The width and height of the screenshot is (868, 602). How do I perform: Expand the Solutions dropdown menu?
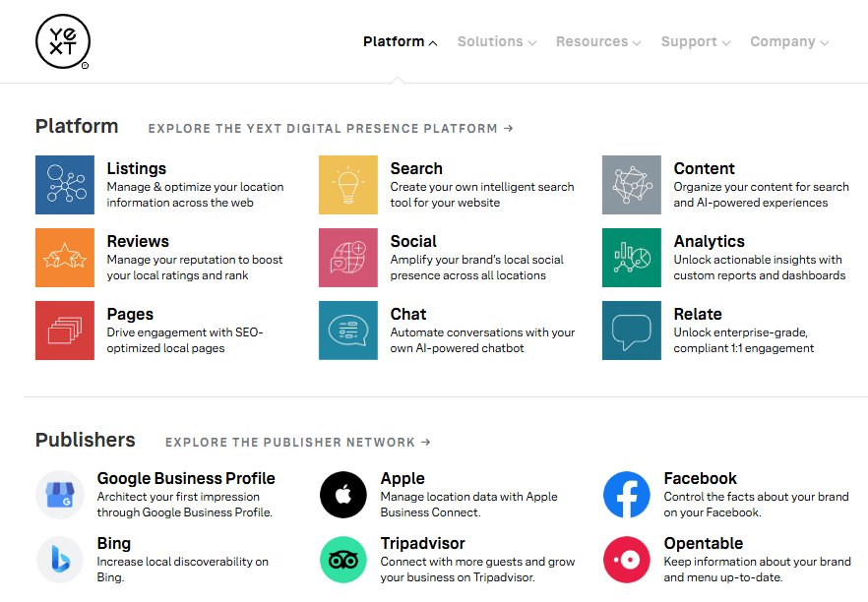point(497,42)
